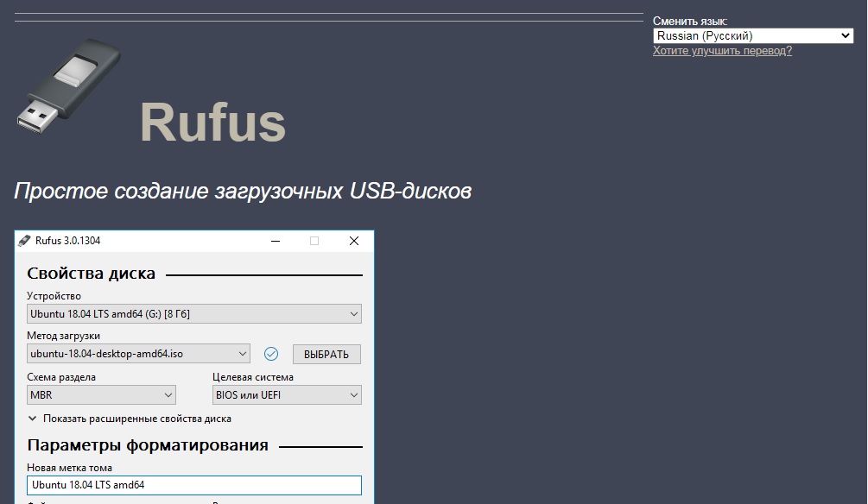Click the tagline 'Простое создание загрузочных USB-дисков'

tap(243, 191)
